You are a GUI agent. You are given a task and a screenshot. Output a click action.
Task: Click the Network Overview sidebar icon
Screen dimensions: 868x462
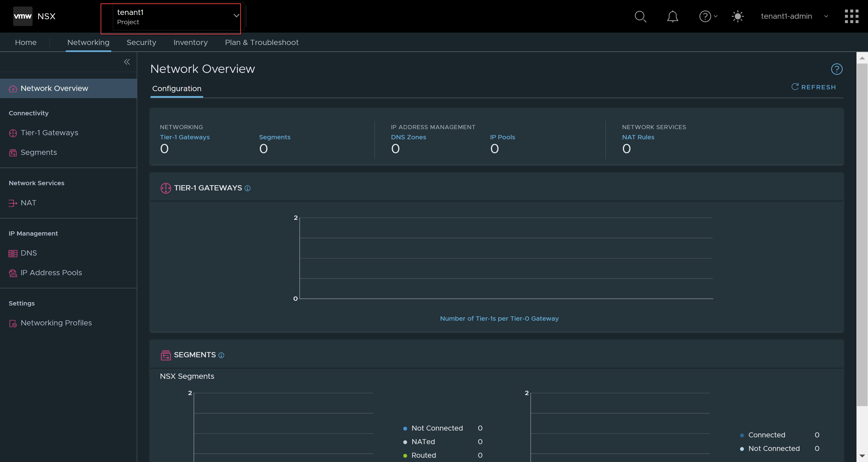tap(13, 89)
